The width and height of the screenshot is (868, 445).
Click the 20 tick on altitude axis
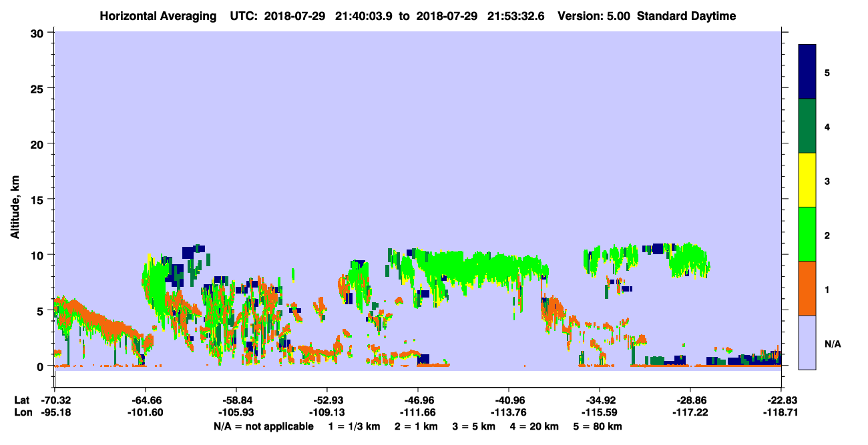click(x=39, y=143)
